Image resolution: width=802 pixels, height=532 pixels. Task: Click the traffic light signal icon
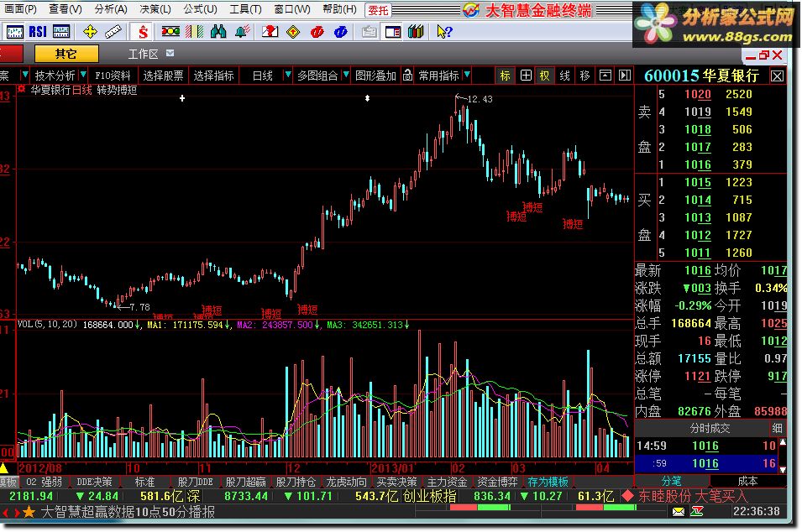pos(170,32)
